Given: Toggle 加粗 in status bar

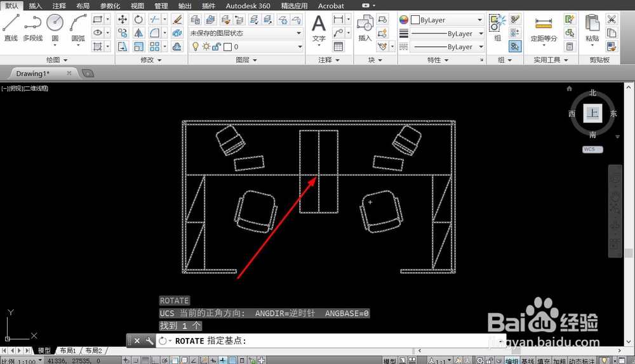Looking at the screenshot, I should [559, 361].
